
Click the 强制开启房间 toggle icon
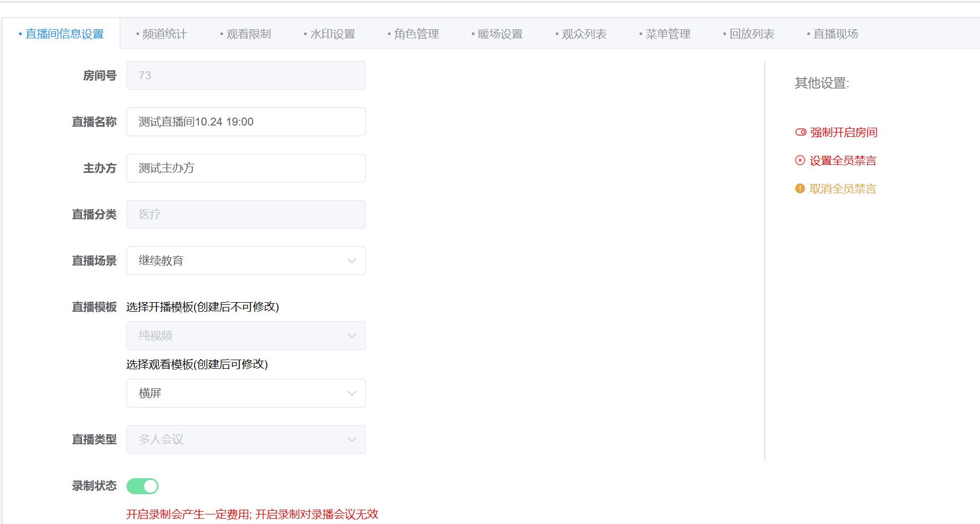click(800, 132)
